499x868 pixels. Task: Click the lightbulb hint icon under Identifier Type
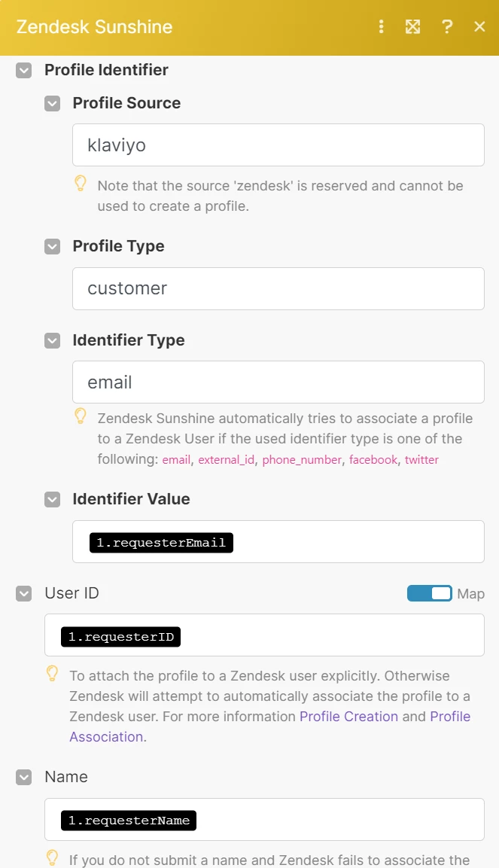tap(81, 416)
